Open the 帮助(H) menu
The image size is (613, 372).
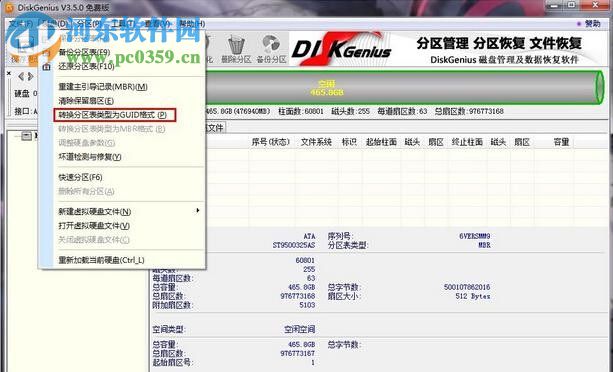(x=192, y=23)
